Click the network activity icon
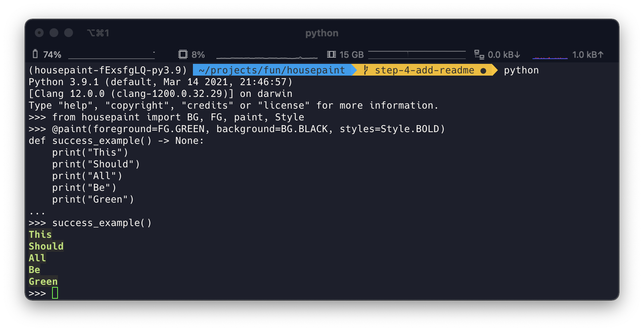Viewport: 644px width, 331px height. (479, 55)
